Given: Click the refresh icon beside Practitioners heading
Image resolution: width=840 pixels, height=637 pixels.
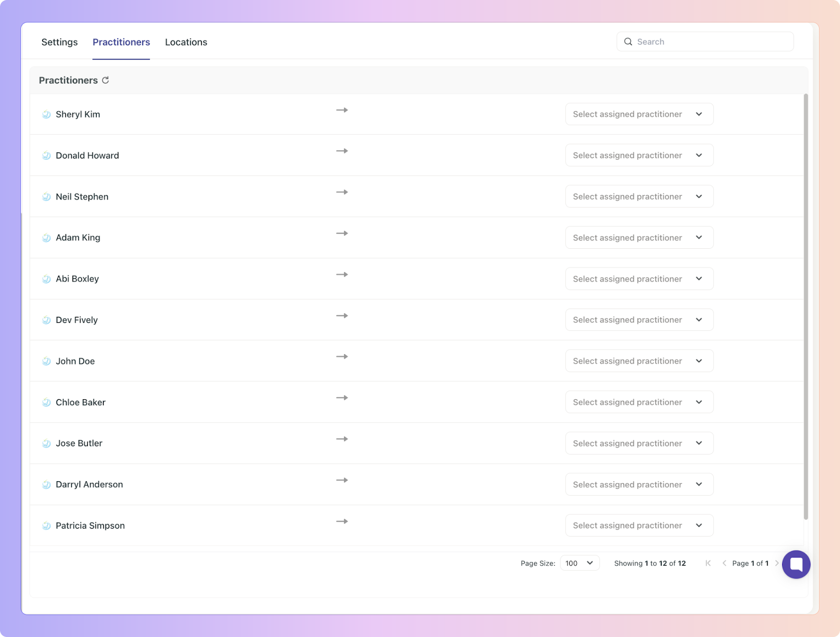Looking at the screenshot, I should tap(105, 80).
